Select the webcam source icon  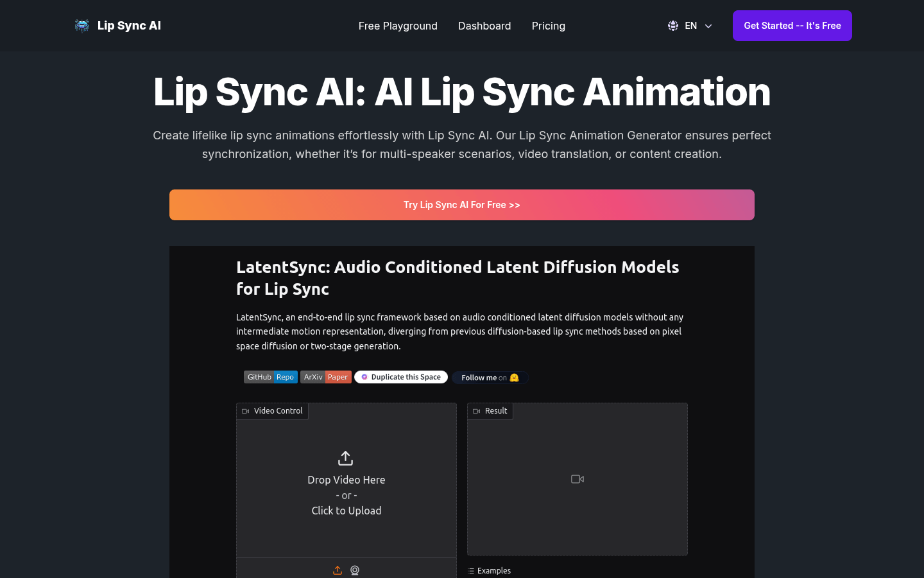click(355, 570)
